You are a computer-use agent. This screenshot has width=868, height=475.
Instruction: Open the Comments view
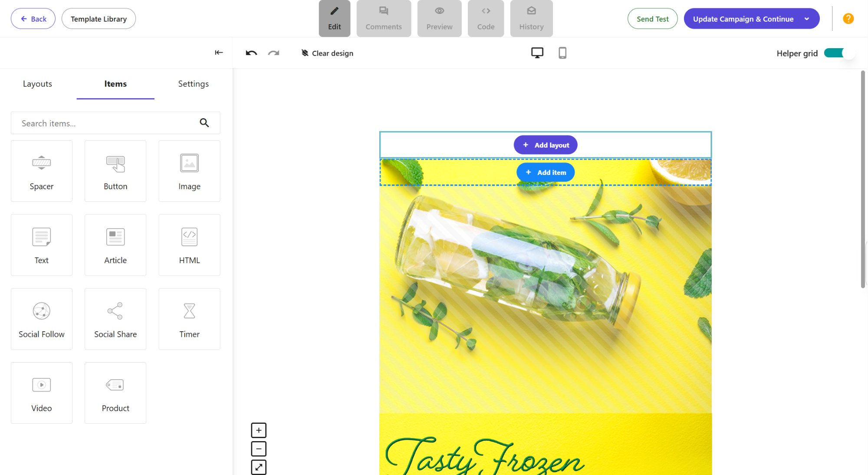(x=384, y=18)
